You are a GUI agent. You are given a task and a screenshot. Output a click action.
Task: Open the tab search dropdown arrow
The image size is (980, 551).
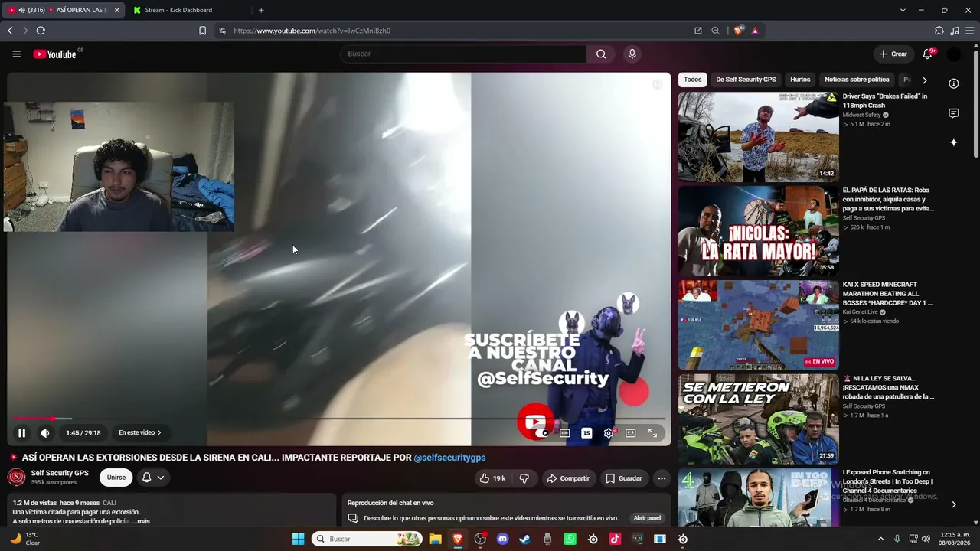pyautogui.click(x=903, y=10)
